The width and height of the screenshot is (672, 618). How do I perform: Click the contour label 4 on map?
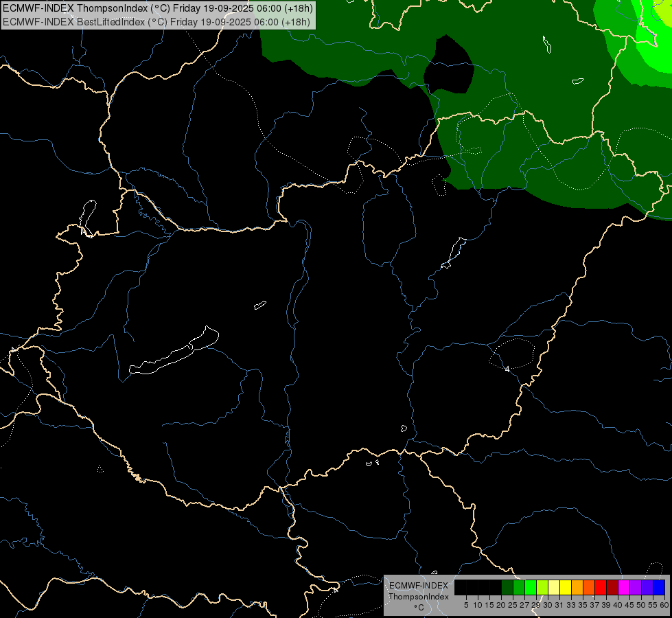coord(507,369)
